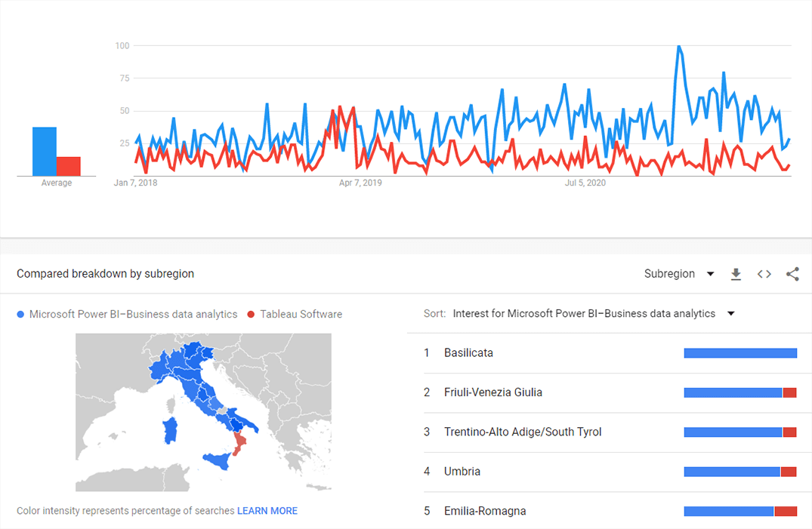Image resolution: width=812 pixels, height=529 pixels.
Task: Click the blue Average bar
Action: pyautogui.click(x=45, y=151)
